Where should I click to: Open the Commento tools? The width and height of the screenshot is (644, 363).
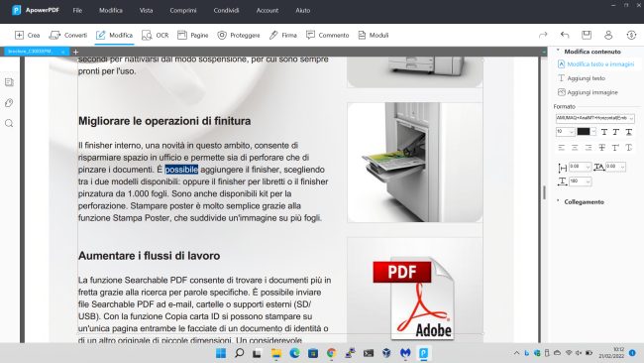[x=327, y=35]
